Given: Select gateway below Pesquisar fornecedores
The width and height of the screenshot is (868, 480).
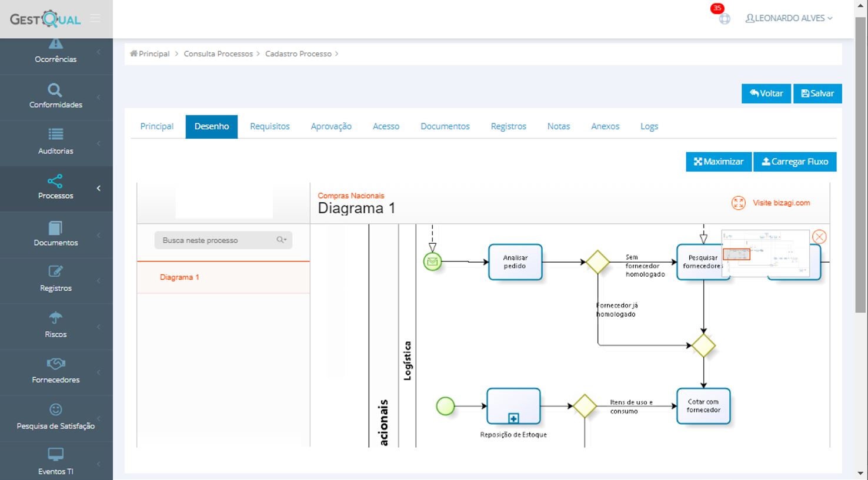Looking at the screenshot, I should pos(703,345).
